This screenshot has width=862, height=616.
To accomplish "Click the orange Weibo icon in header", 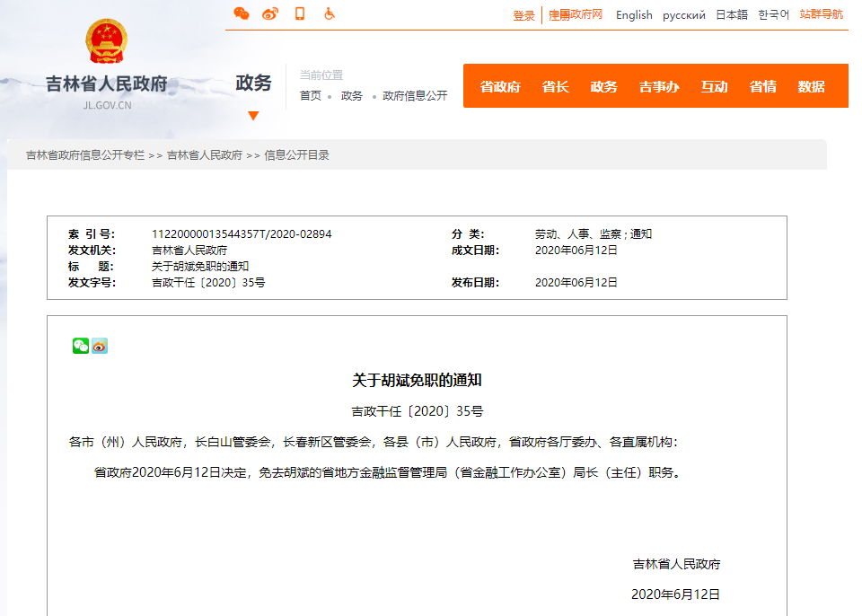I will click(x=270, y=13).
